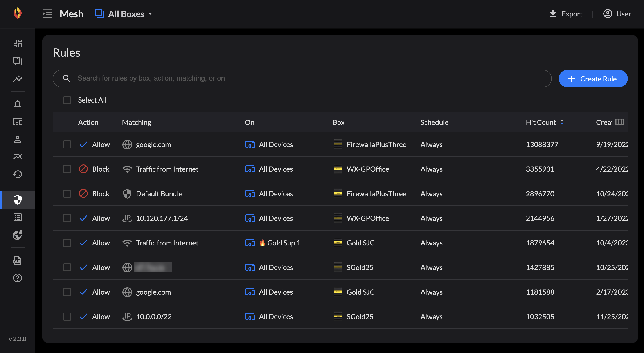This screenshot has height=353, width=644.
Task: Open the dashboard grid icon in sidebar
Action: pyautogui.click(x=18, y=43)
